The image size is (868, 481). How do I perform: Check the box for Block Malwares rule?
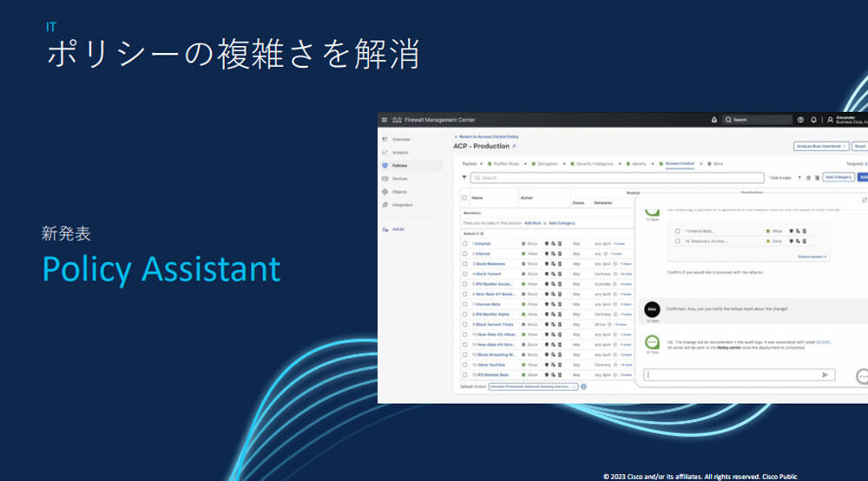pyautogui.click(x=464, y=263)
